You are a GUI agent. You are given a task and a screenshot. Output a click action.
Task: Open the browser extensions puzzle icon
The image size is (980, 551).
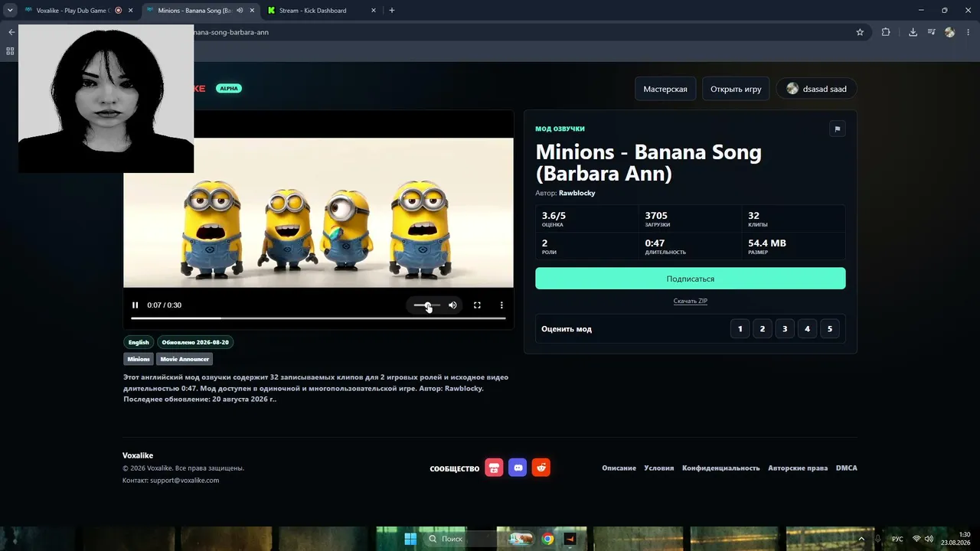(x=886, y=32)
